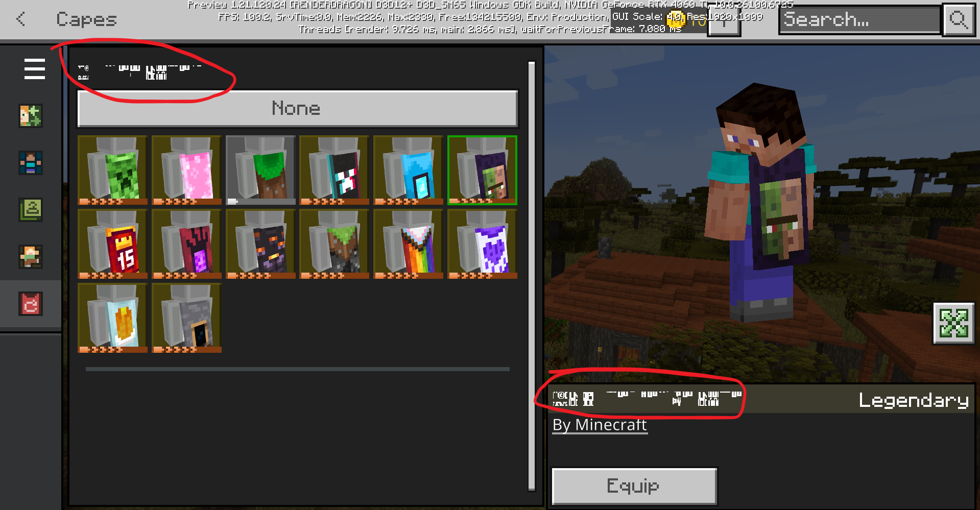Click the Legendary rarity label
Screen dimensions: 980x510
[x=914, y=400]
